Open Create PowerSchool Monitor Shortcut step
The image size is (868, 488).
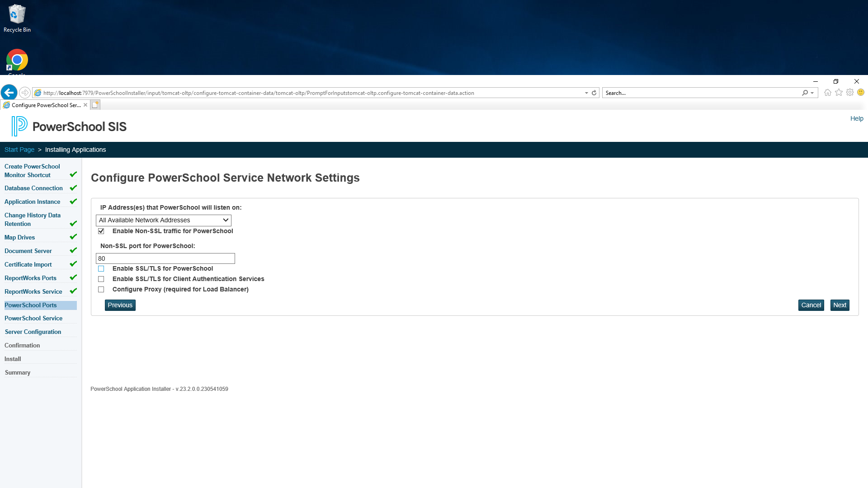click(32, 171)
